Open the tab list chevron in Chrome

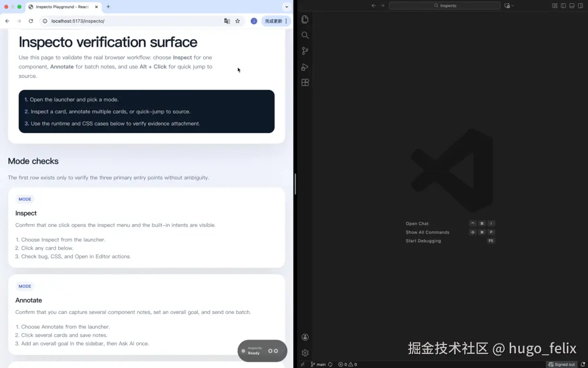point(287,7)
